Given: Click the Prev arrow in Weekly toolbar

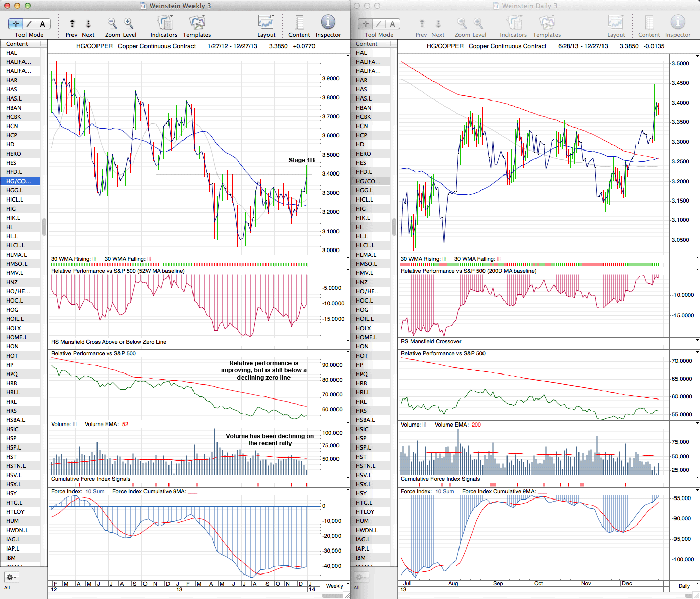Looking at the screenshot, I should [72, 23].
